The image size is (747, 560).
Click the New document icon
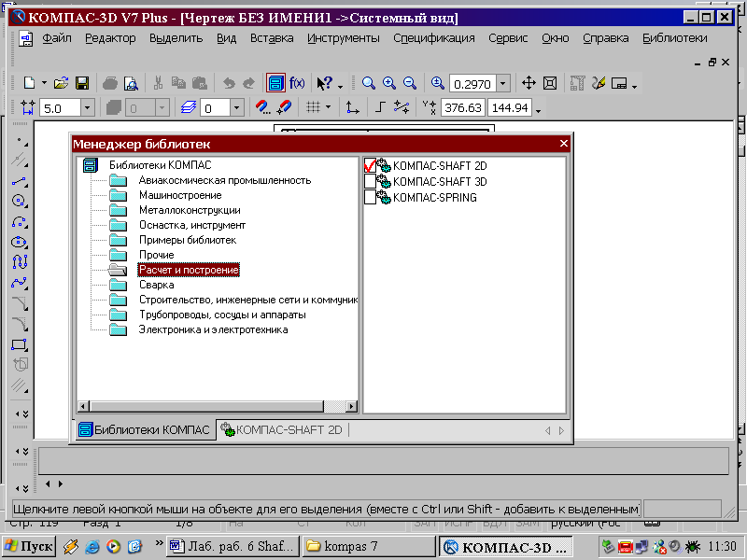tap(30, 83)
